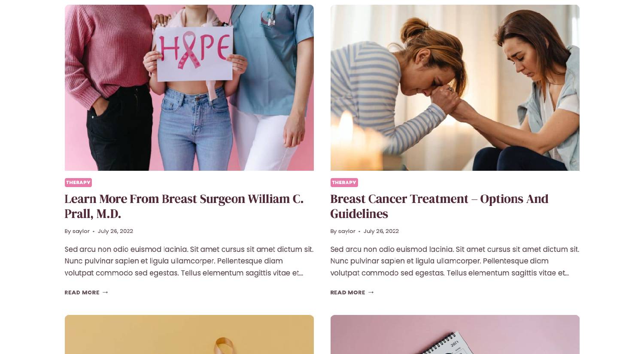The height and width of the screenshot is (354, 644).
Task: Open the pink calendar post image
Action: [x=455, y=335]
